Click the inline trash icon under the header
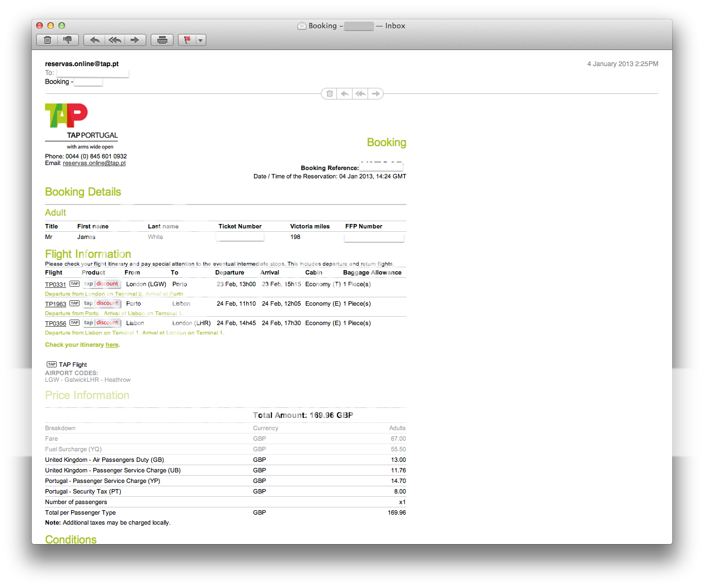This screenshot has height=588, width=704. 330,94
